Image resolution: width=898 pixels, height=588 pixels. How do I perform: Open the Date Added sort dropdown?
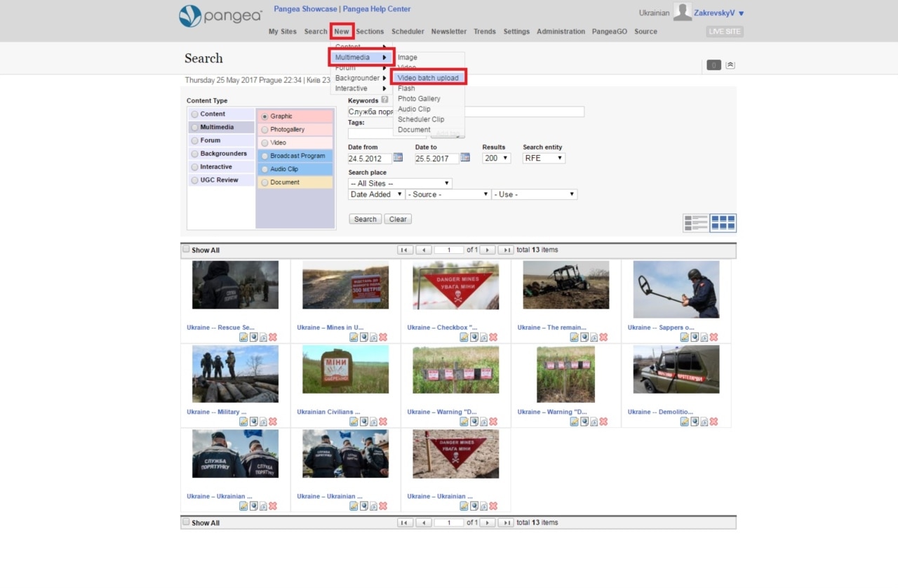pyautogui.click(x=377, y=194)
